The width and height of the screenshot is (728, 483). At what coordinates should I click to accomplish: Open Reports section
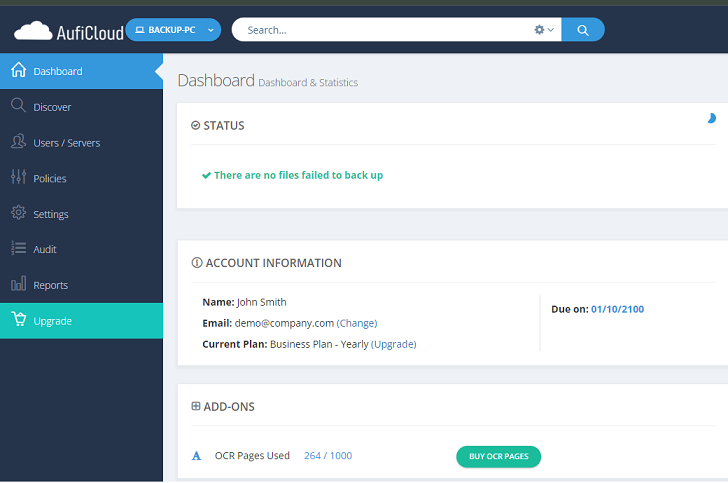tap(81, 285)
